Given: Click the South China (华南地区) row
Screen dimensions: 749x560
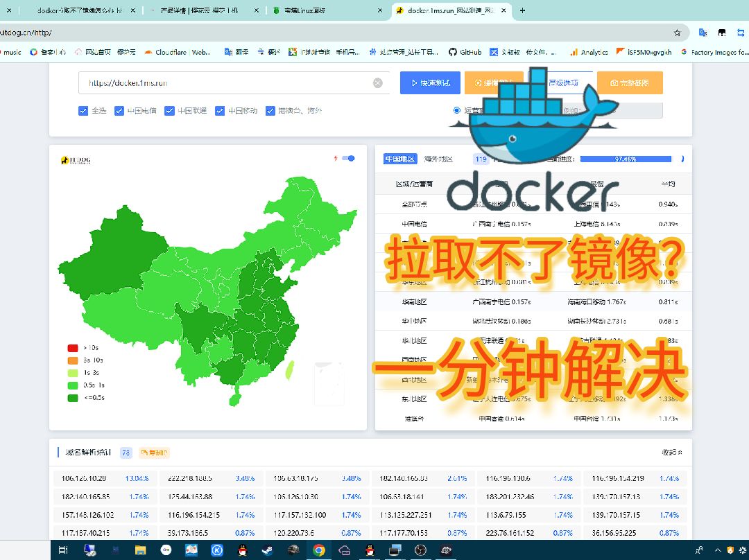Looking at the screenshot, I should click(533, 301).
